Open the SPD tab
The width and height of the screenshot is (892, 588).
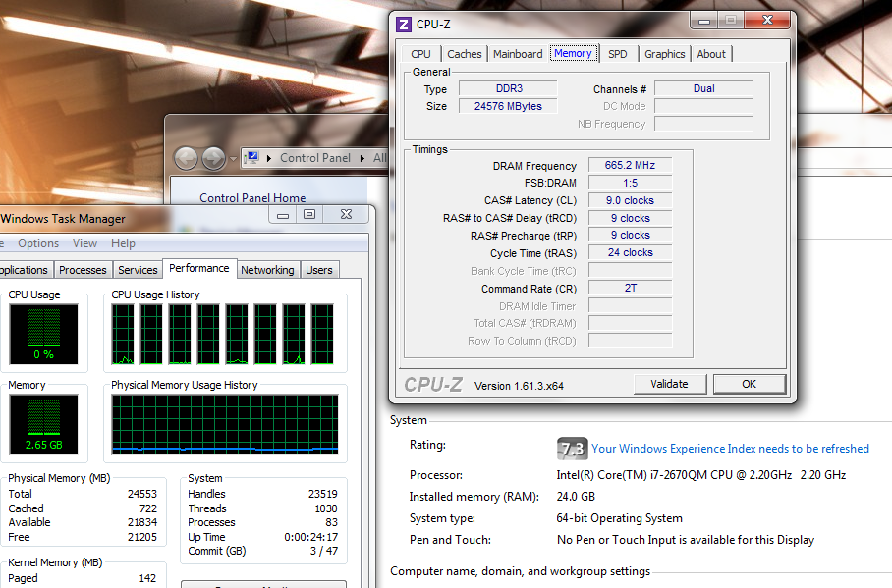coord(617,54)
